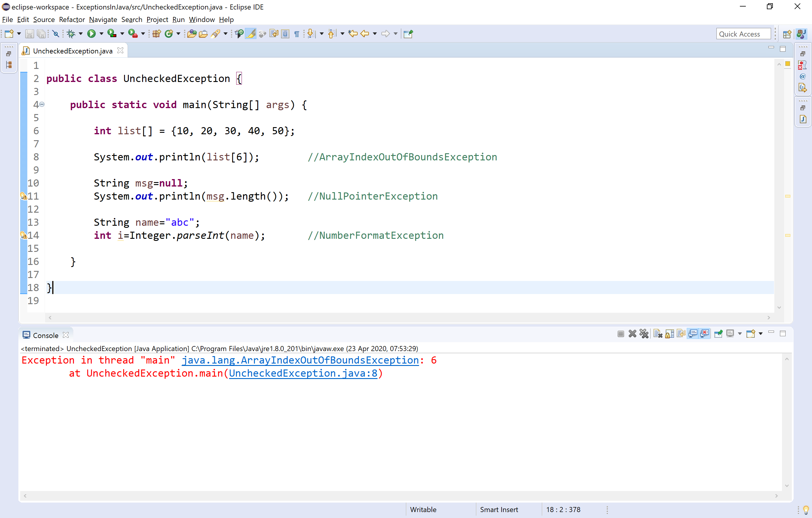Viewport: 812px width, 518px height.
Task: Open the Refactor menu
Action: (x=72, y=20)
